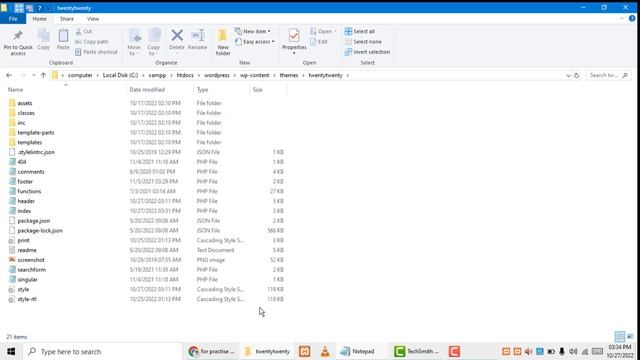
Task: Click Select all
Action: click(x=360, y=31)
